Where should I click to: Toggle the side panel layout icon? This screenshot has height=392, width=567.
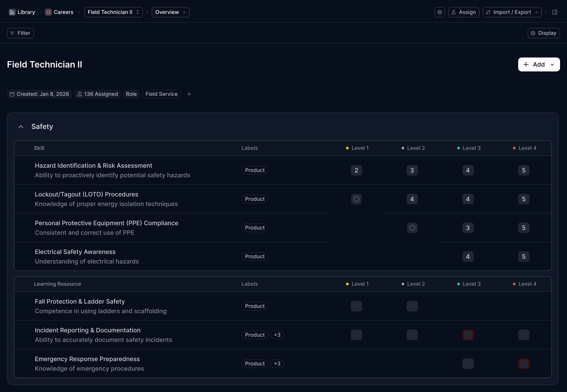point(554,12)
